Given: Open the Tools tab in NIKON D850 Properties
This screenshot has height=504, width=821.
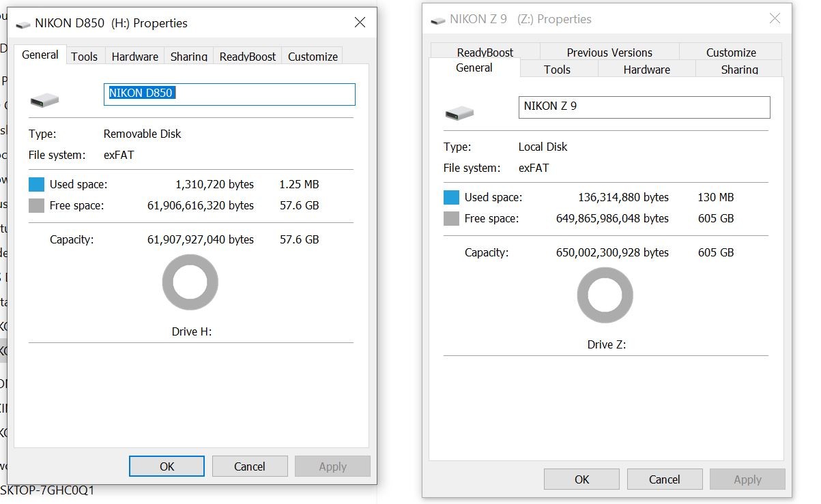Looking at the screenshot, I should [85, 57].
